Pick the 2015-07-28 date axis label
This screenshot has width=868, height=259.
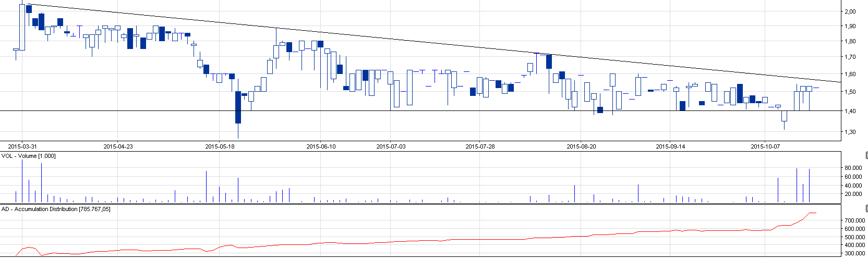(x=480, y=146)
